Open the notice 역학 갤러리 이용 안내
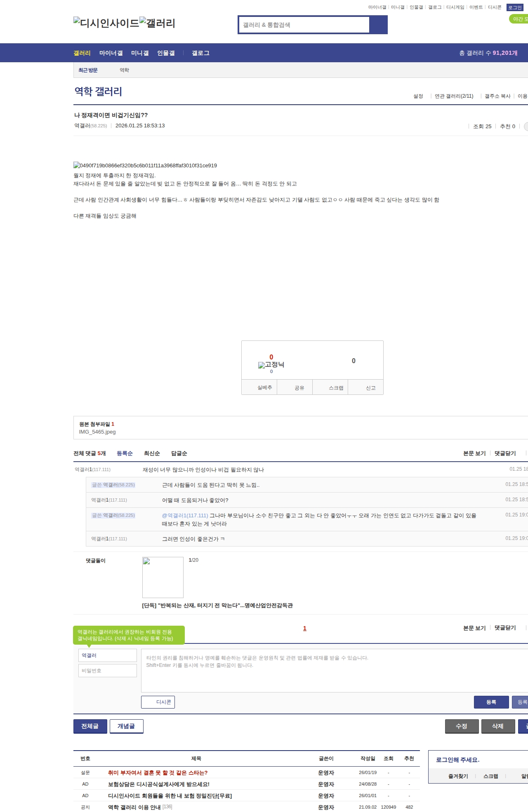Image resolution: width=528 pixels, height=812 pixels. click(134, 807)
